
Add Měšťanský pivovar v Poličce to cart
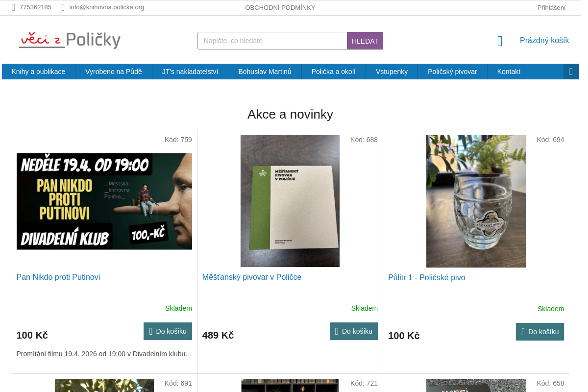(x=354, y=331)
